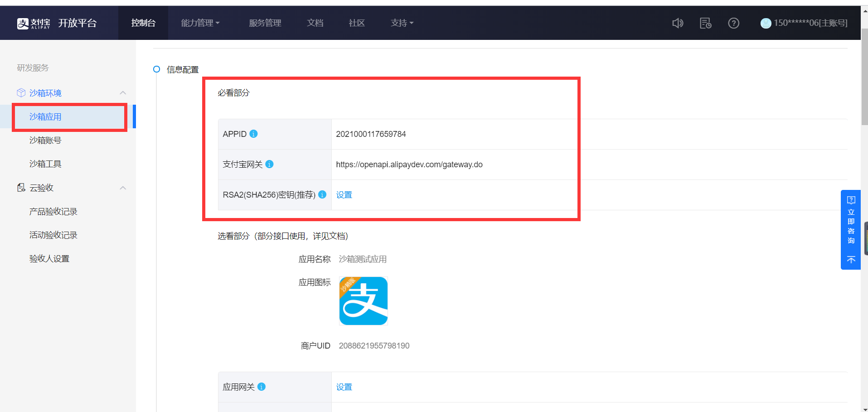Click the 云验收 sidebar icon

[x=21, y=188]
